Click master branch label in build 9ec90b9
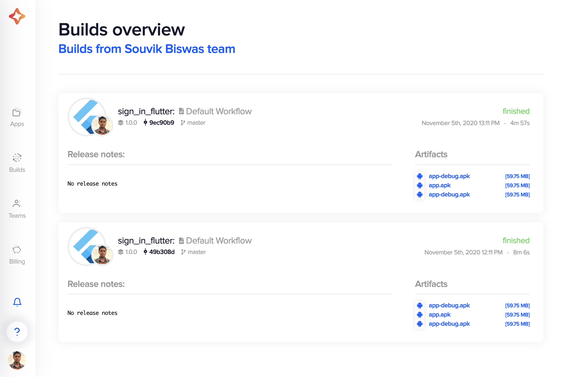Viewport: 588px width, 377px height. [196, 123]
